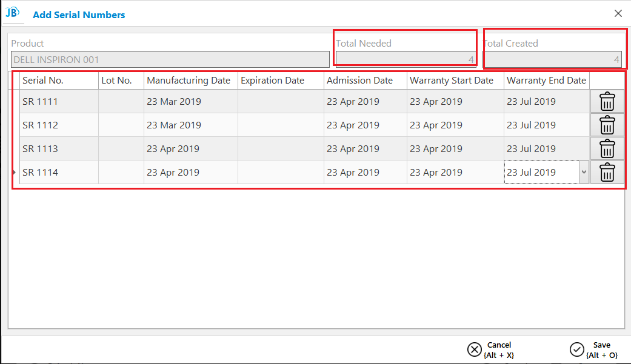Click the Total Needed field
Viewport: 631px width, 364px height.
[x=406, y=59]
